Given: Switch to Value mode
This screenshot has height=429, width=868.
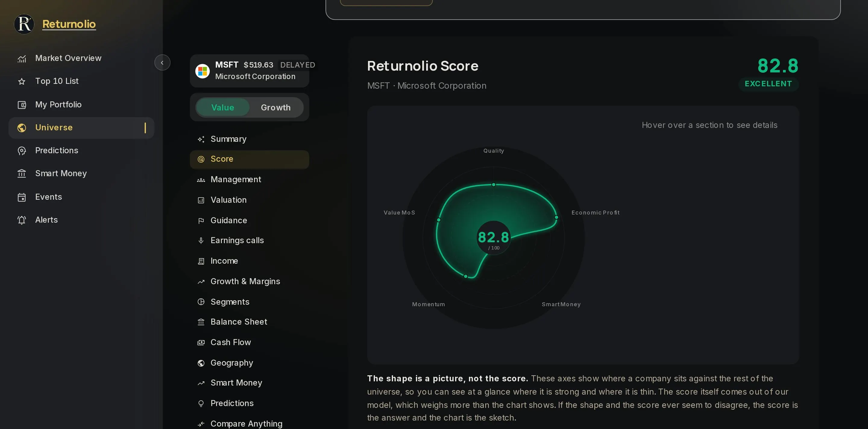Looking at the screenshot, I should click(223, 108).
